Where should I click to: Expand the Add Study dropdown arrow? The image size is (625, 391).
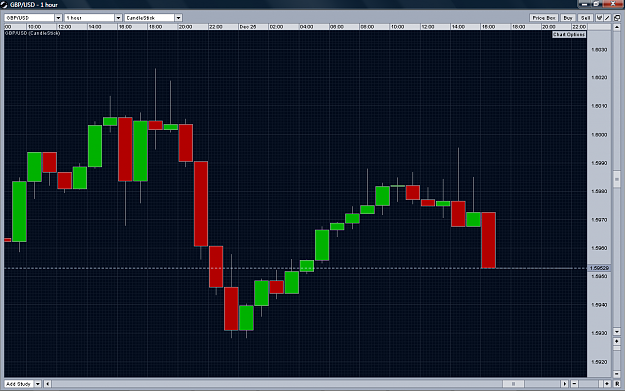click(38, 384)
